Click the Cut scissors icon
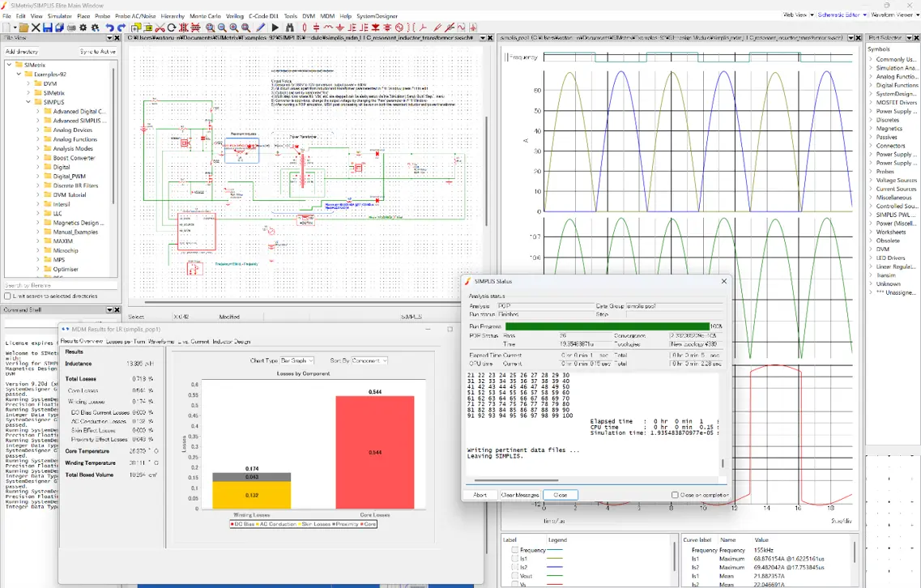921x588 pixels. pos(160,28)
